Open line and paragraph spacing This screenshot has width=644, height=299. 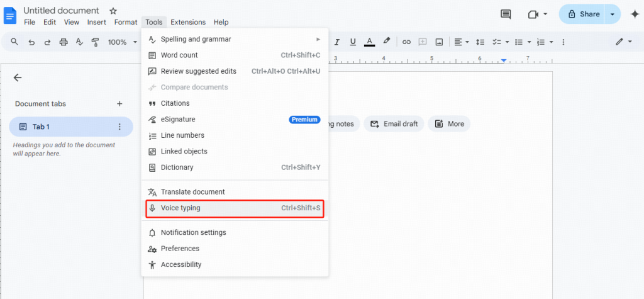pos(480,42)
